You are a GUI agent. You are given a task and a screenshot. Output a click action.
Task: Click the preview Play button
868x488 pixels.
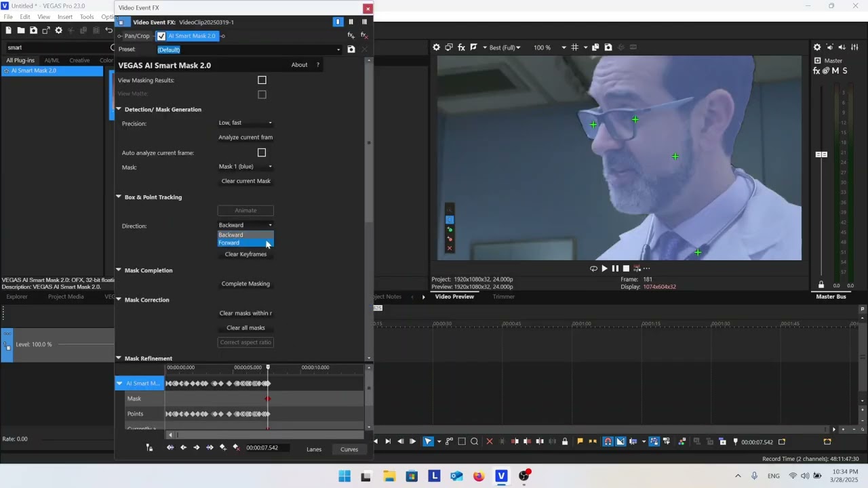[x=604, y=268]
